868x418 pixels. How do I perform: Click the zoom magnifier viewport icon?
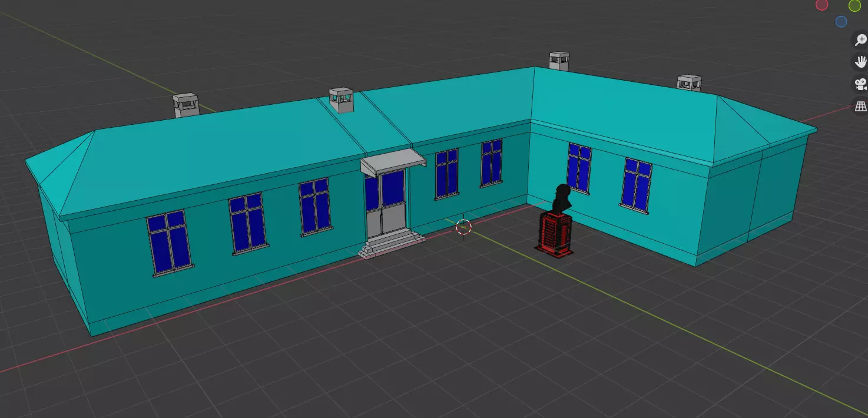[860, 40]
